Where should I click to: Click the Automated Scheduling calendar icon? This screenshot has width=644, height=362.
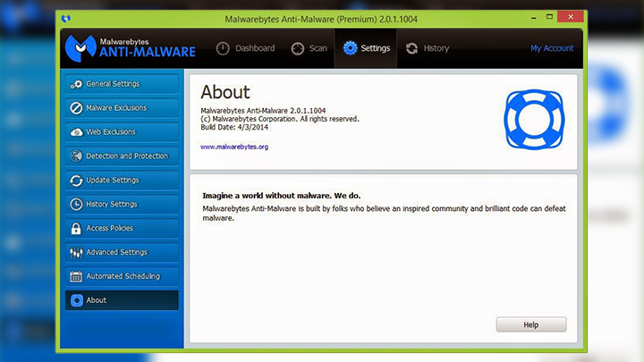[76, 276]
